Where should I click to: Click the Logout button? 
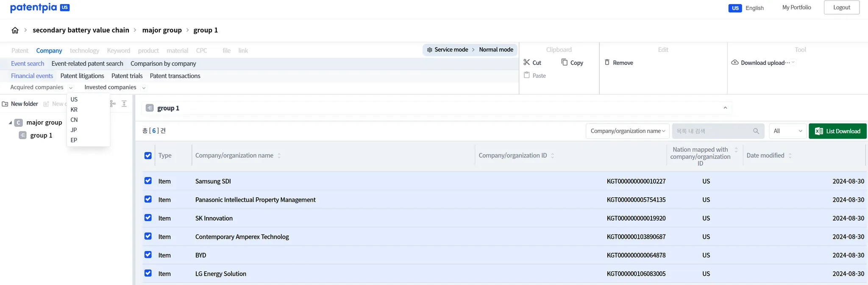coord(842,7)
